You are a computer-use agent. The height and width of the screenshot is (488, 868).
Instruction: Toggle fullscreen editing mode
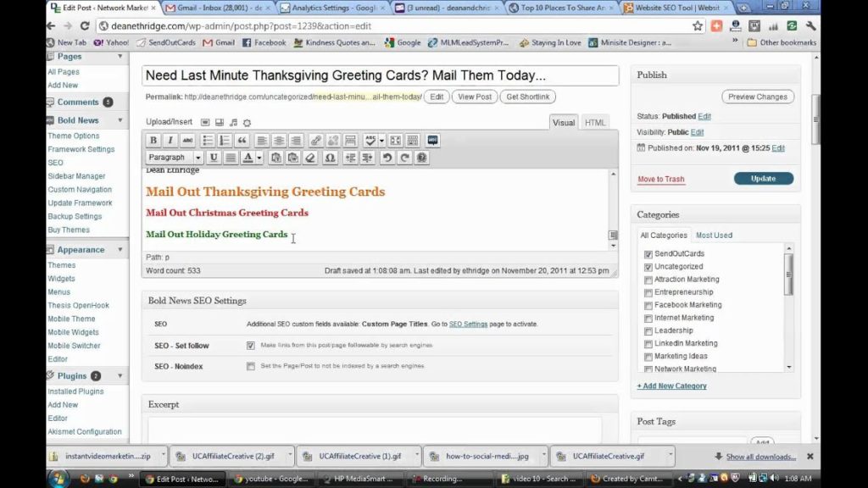[x=395, y=141]
